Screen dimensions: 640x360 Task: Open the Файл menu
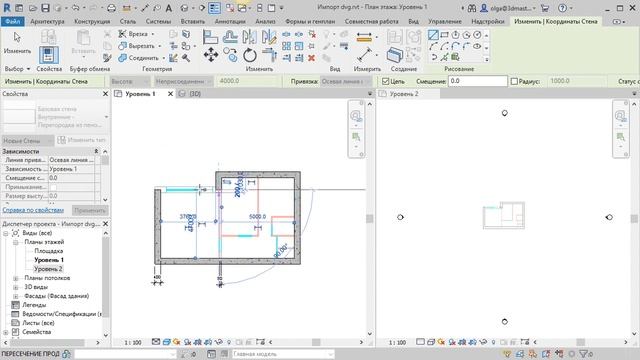13,21
